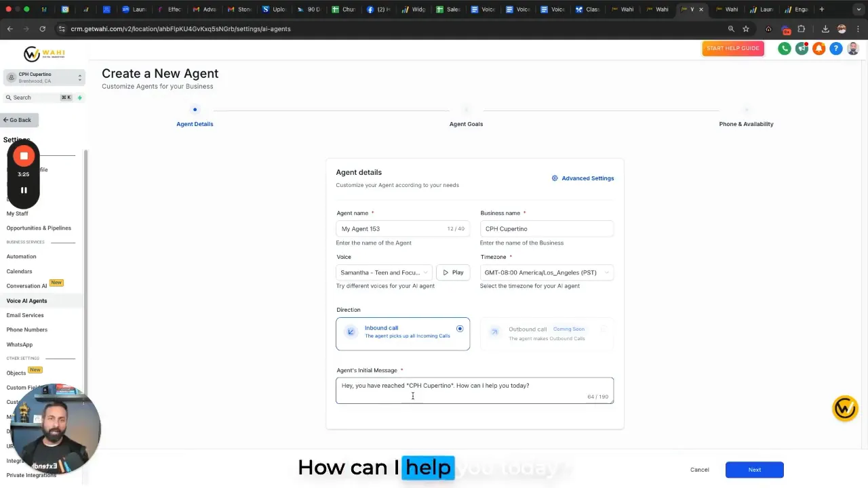Open browser extensions puzzle icon
868x488 pixels.
[x=802, y=29]
